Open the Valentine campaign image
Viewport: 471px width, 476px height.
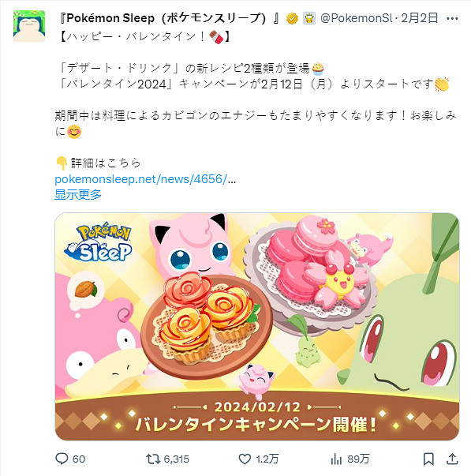point(257,326)
